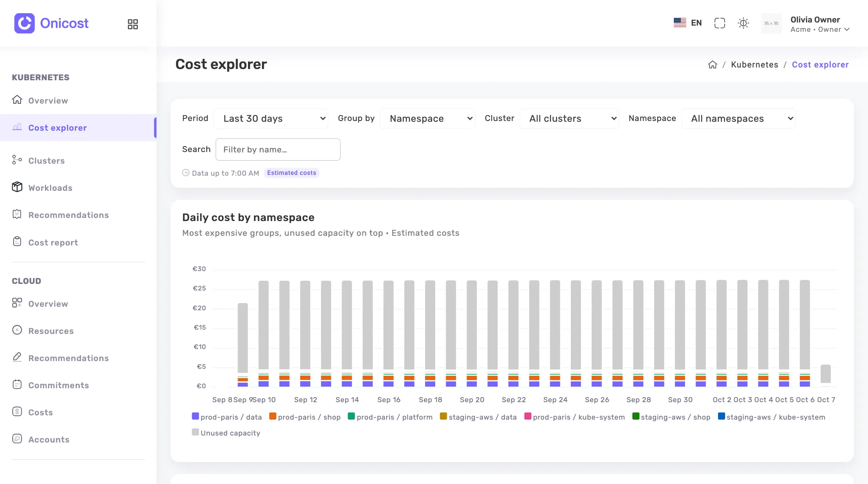Toggle the sidebar grid icon
This screenshot has width=868, height=484.
pos(133,24)
